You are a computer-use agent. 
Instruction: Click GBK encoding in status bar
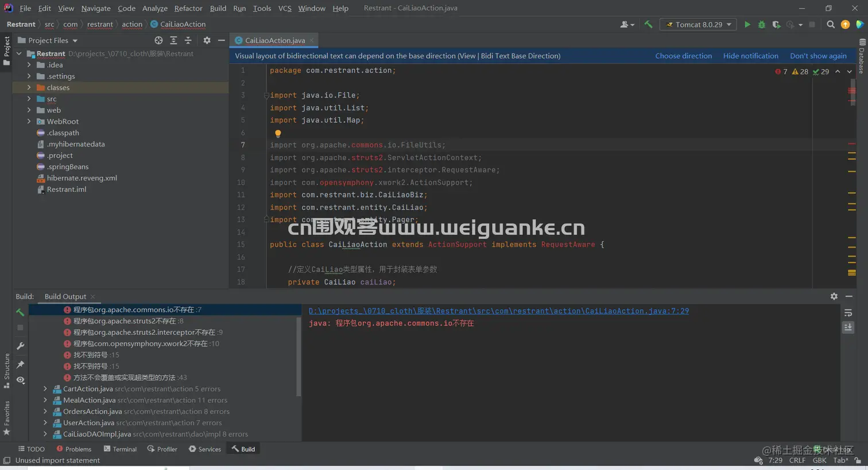(820, 460)
